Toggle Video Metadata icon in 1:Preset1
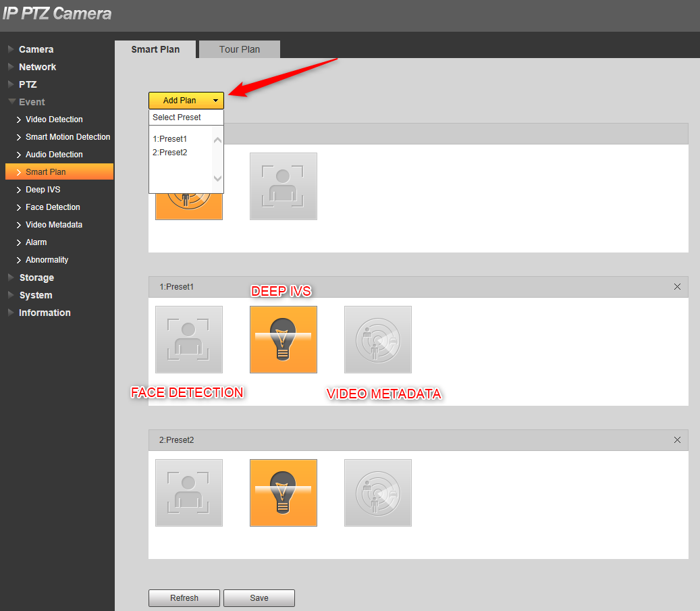This screenshot has height=611, width=700. (x=378, y=340)
